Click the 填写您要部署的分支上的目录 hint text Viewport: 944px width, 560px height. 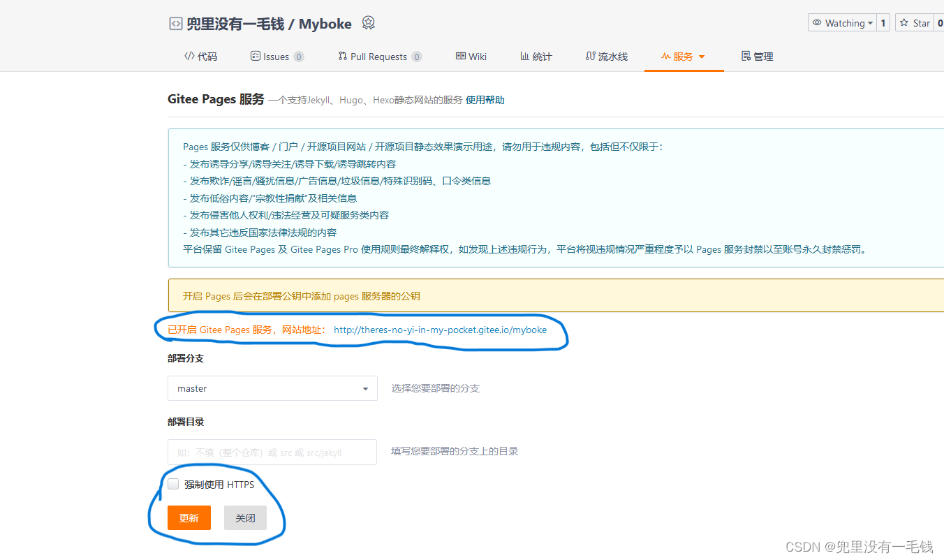pyautogui.click(x=455, y=451)
